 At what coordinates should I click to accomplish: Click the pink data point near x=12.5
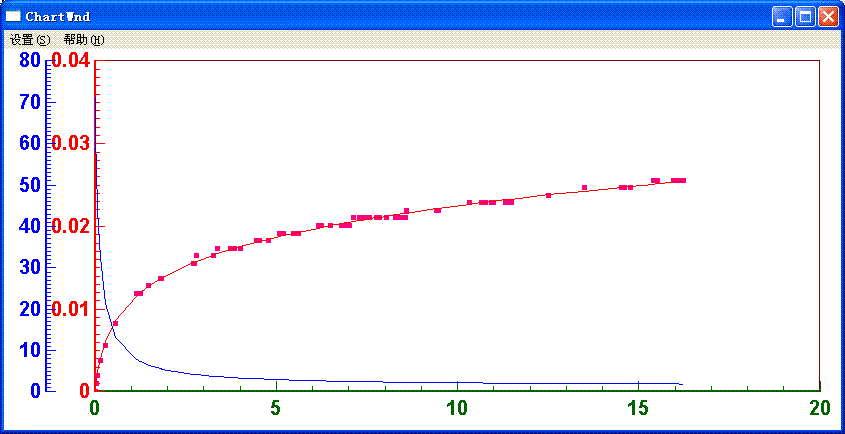[548, 195]
